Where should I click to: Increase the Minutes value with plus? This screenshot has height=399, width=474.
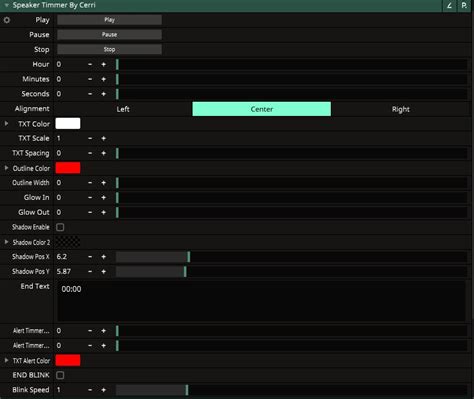(104, 79)
